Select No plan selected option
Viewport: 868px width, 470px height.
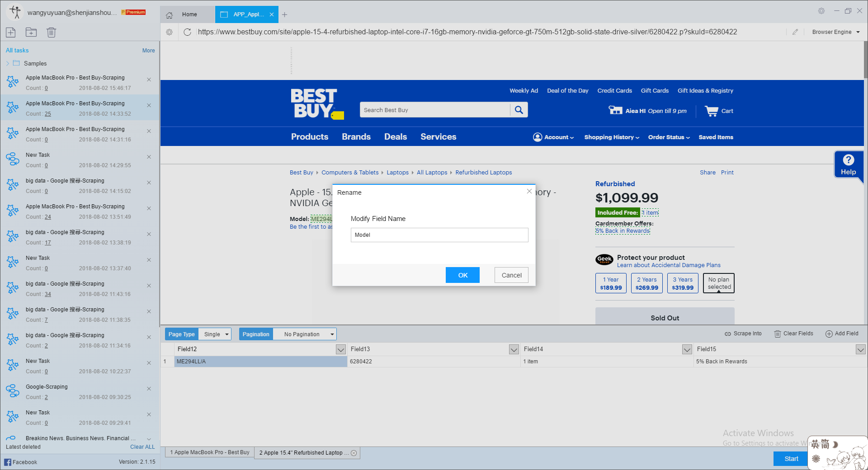(x=719, y=283)
